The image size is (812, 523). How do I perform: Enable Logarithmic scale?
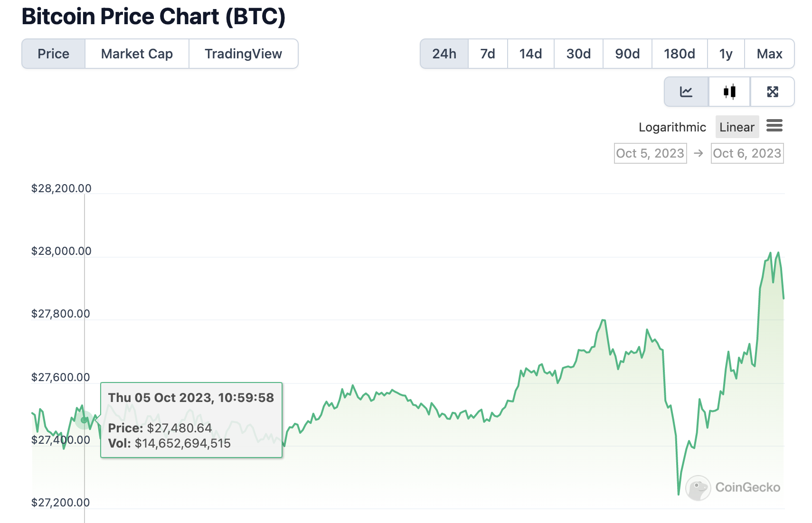[672, 127]
